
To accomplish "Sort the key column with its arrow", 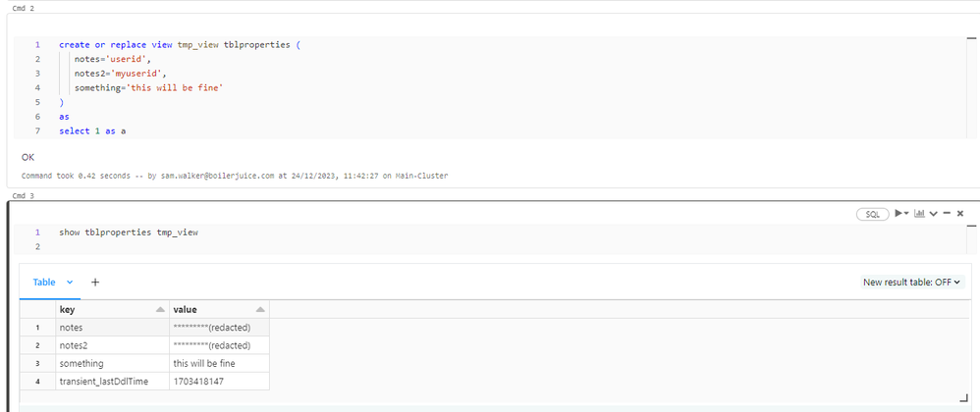I will tap(160, 309).
